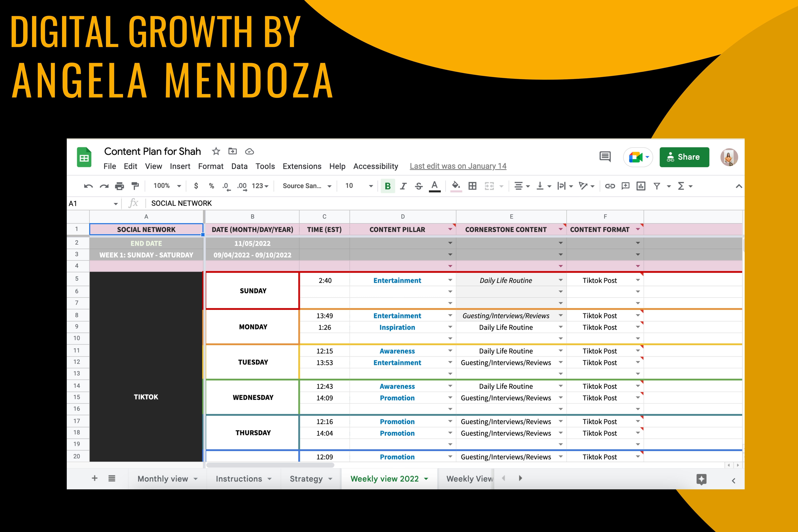
Task: Click the horizontal scrollbar thumb
Action: click(x=270, y=465)
